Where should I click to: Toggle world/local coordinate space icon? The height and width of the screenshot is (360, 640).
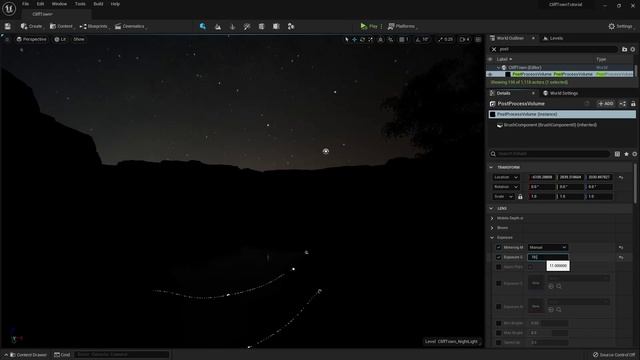pos(381,40)
